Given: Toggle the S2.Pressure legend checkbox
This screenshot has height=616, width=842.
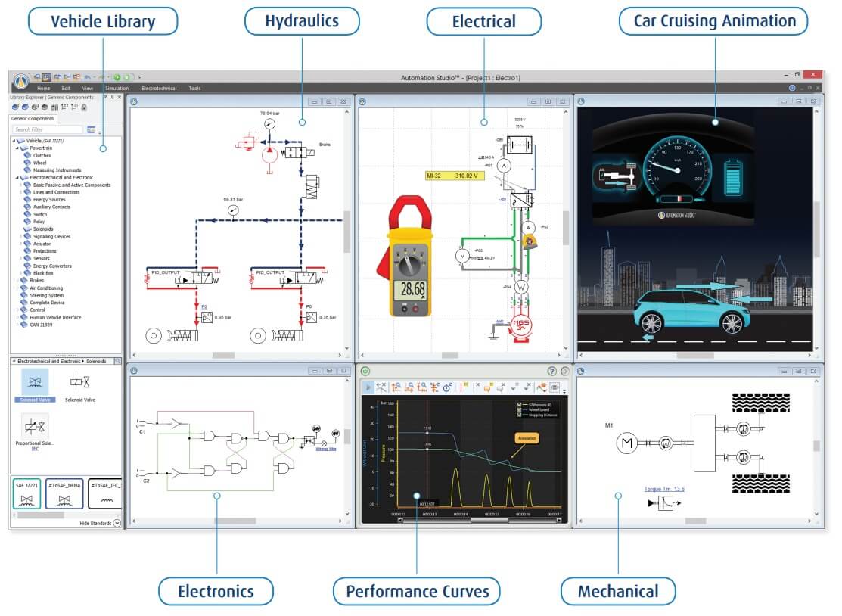Looking at the screenshot, I should coord(519,404).
